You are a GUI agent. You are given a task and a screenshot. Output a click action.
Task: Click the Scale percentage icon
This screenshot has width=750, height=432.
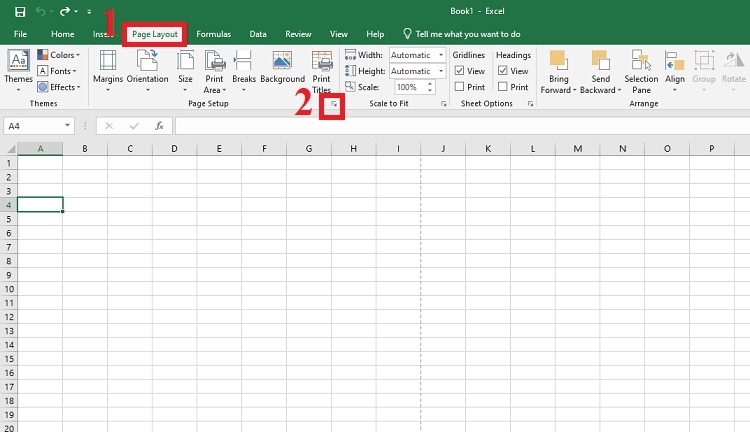350,87
